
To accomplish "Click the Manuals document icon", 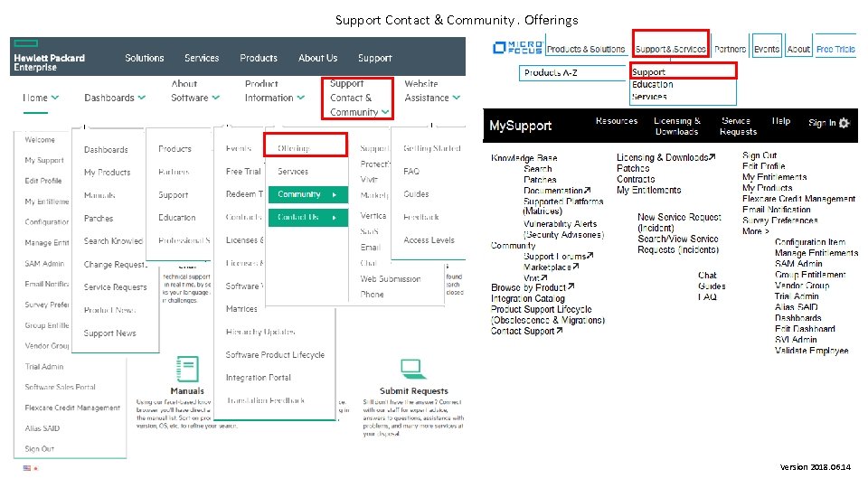I will pyautogui.click(x=187, y=369).
